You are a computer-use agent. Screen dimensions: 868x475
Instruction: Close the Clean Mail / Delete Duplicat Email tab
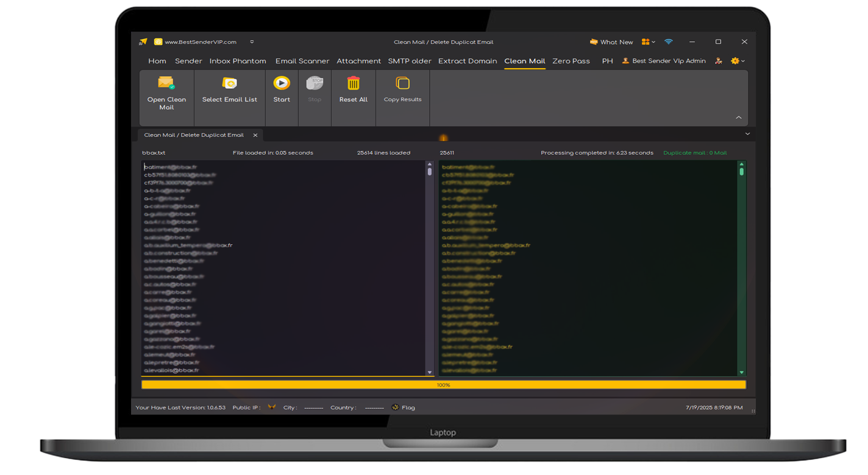tap(255, 135)
